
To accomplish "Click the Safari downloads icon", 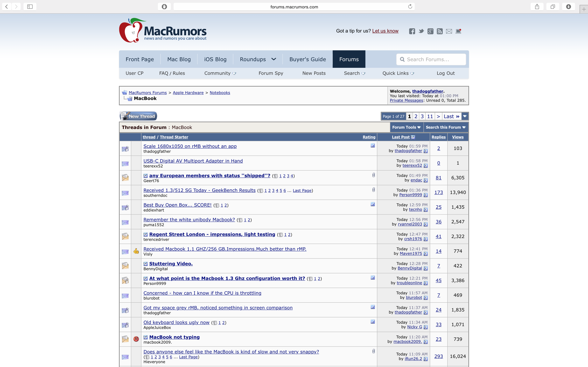I will [568, 7].
